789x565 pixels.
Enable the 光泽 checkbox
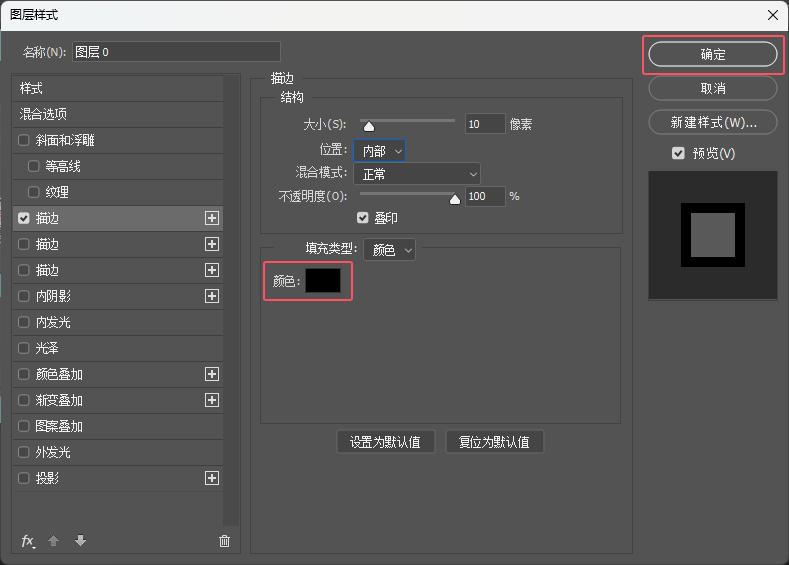coord(24,348)
